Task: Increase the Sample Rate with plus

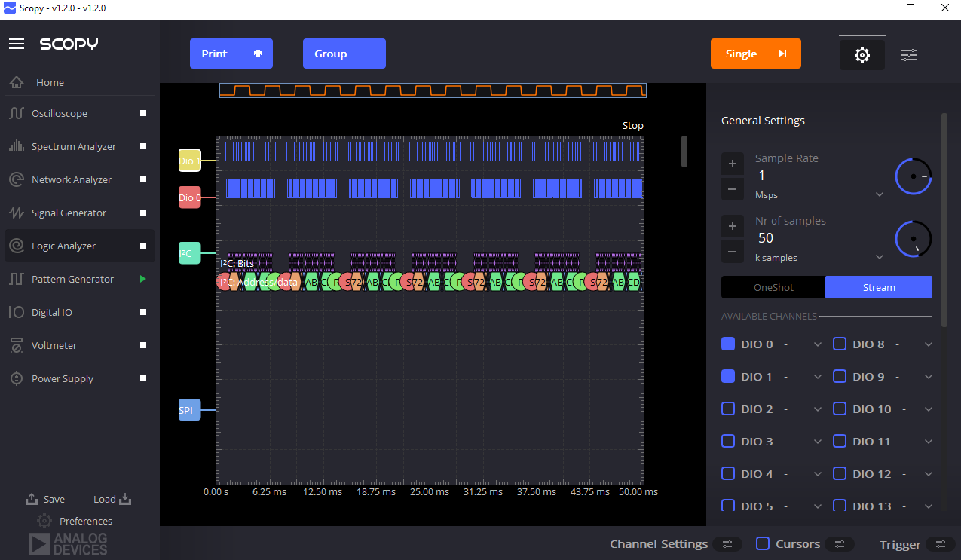Action: [733, 164]
